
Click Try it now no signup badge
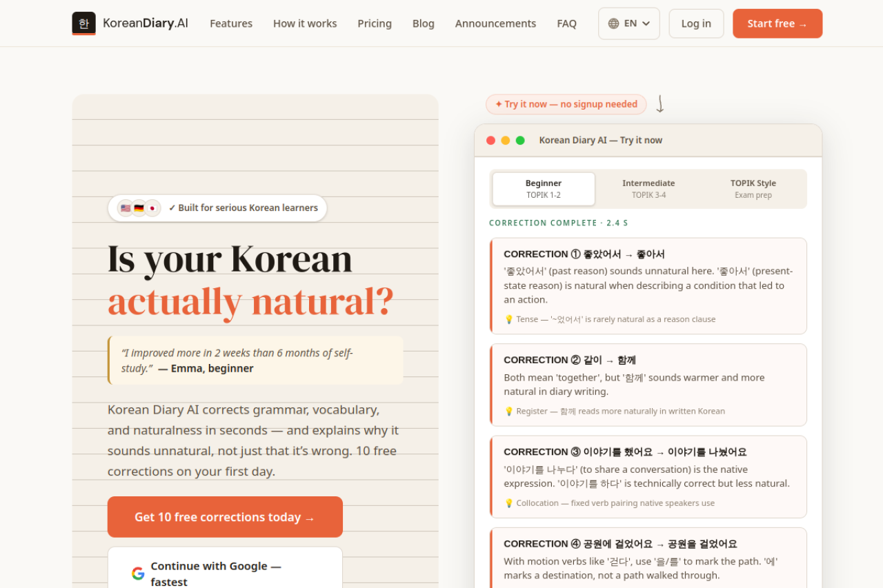click(x=566, y=104)
